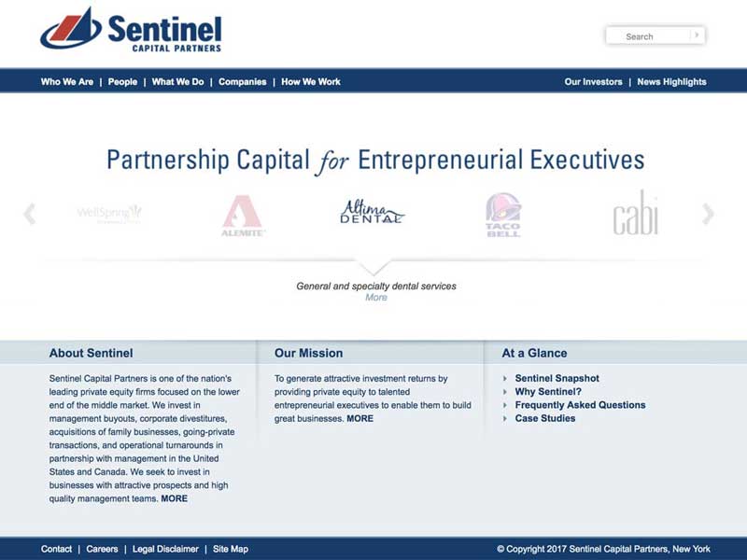Click MORE in the About Sentinel section
Image resolution: width=747 pixels, height=560 pixels.
click(x=174, y=498)
